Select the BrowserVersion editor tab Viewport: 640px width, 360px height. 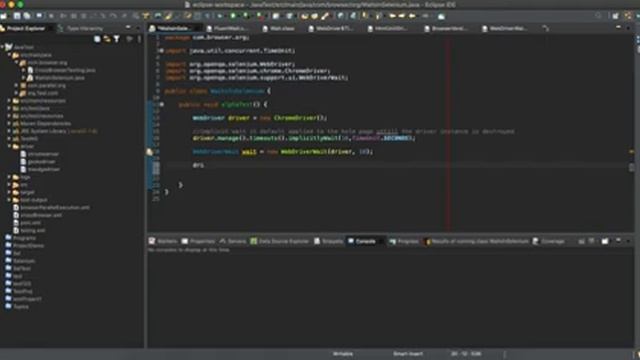tap(446, 29)
